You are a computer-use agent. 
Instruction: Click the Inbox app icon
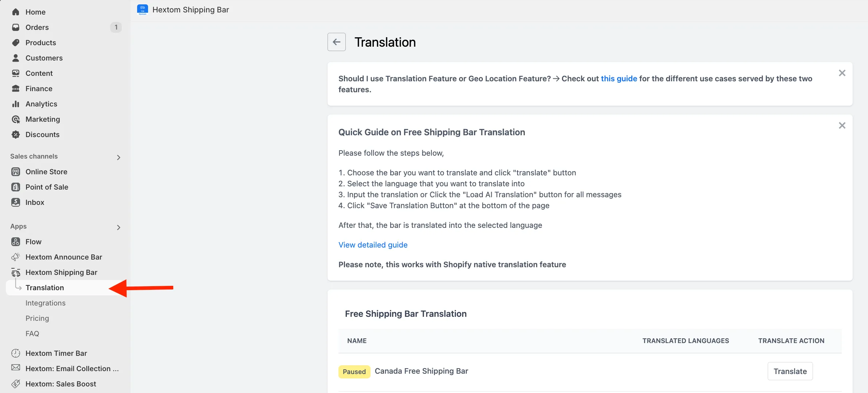tap(16, 202)
